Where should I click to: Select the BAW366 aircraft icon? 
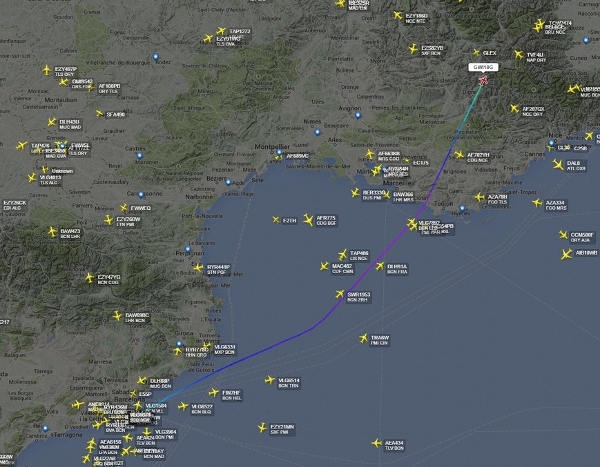387,195
